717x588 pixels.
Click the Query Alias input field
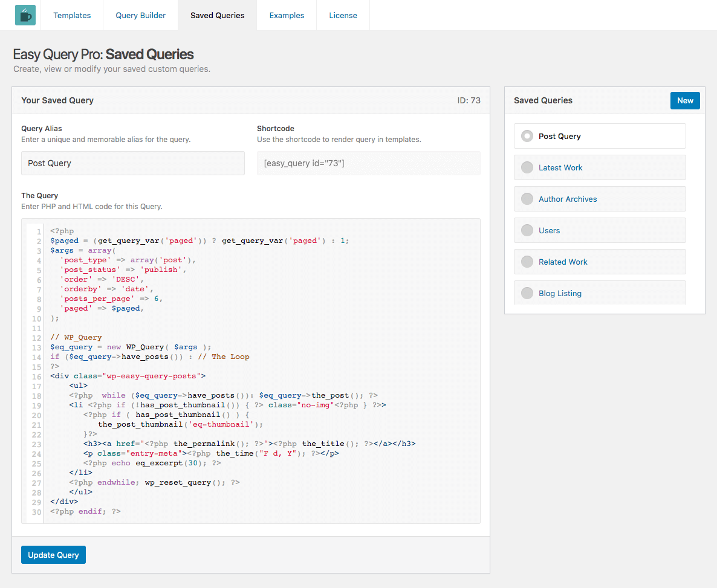click(x=132, y=163)
